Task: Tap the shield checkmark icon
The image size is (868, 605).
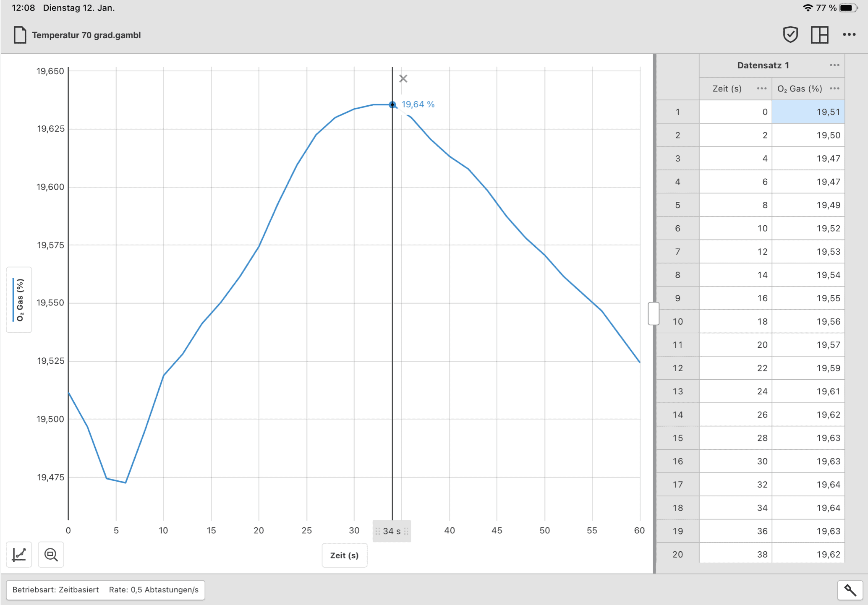Action: tap(790, 34)
